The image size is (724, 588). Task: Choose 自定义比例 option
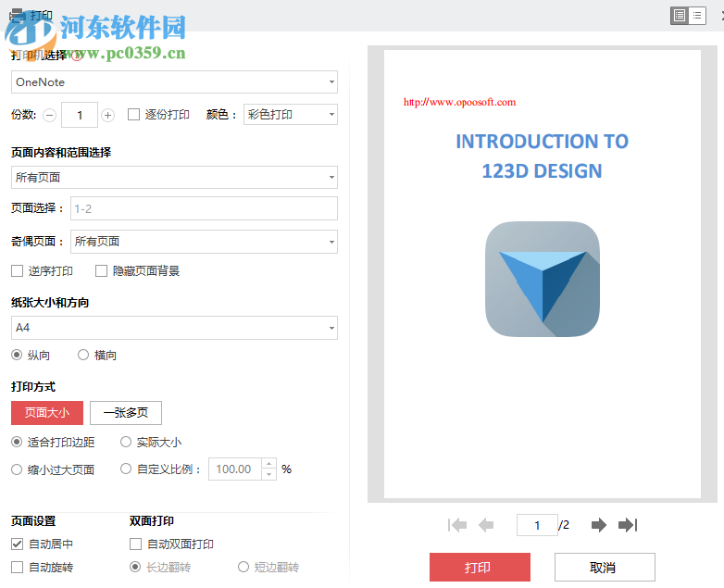pyautogui.click(x=126, y=469)
